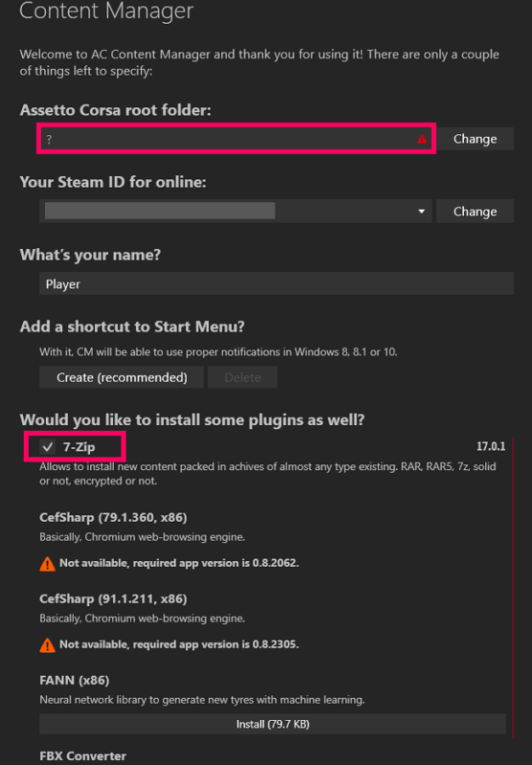Screen dimensions: 532x765
Task: Click the required app version 0.8.2062 notice
Action: click(x=179, y=563)
